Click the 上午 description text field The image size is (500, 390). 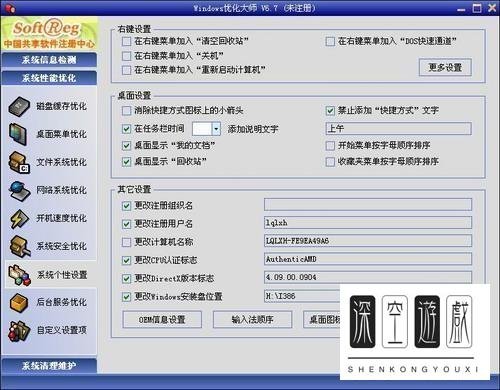[399, 129]
